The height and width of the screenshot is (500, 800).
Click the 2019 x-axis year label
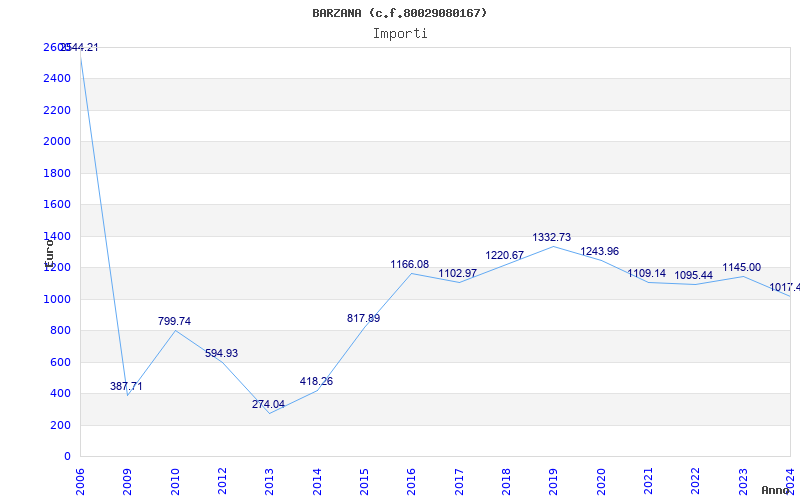pyautogui.click(x=553, y=479)
